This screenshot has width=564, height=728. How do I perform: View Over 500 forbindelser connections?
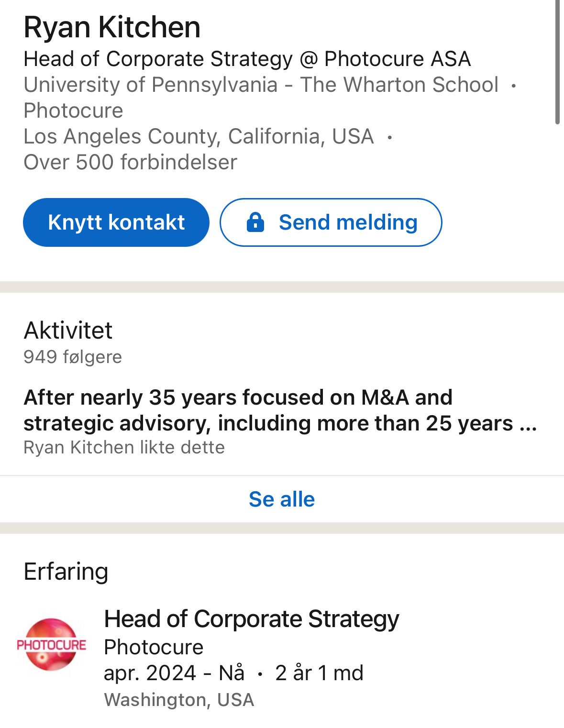tap(130, 162)
